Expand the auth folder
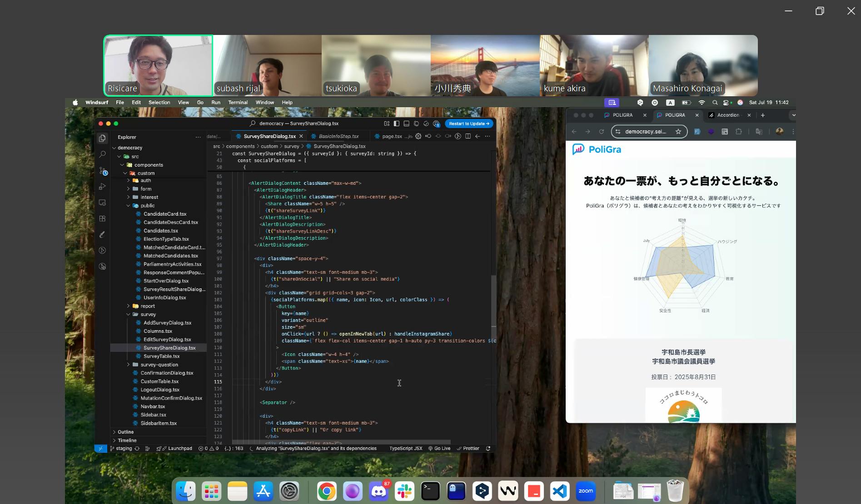The height and width of the screenshot is (504, 861). coord(145,180)
